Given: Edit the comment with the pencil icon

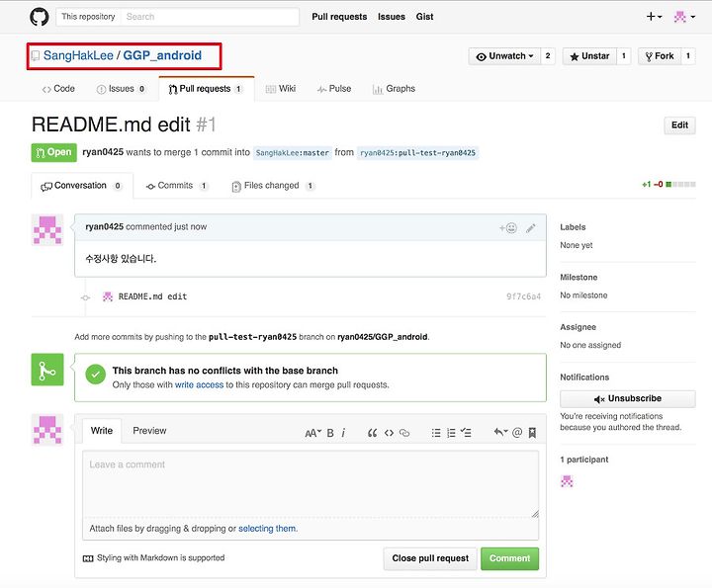Looking at the screenshot, I should tap(530, 228).
